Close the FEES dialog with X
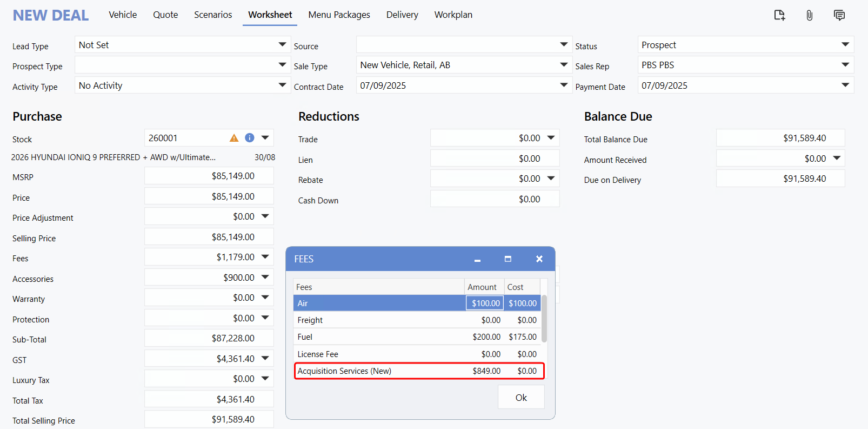This screenshot has height=429, width=868. [x=539, y=259]
